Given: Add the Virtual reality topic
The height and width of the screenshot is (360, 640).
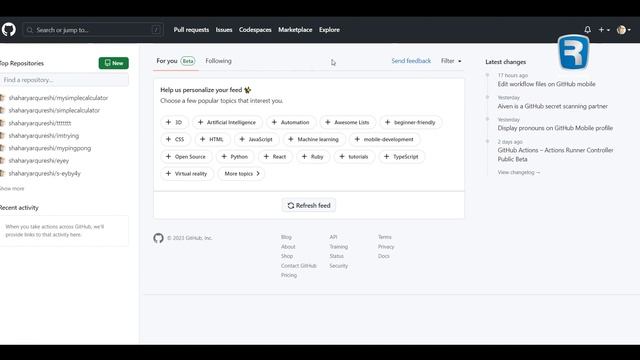Looking at the screenshot, I should pyautogui.click(x=187, y=173).
